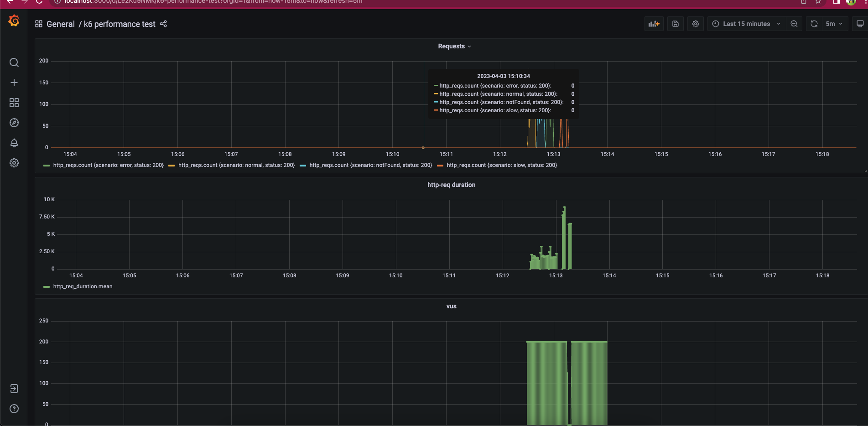Refresh the dashboard now
Image resolution: width=868 pixels, height=426 pixels.
click(814, 24)
